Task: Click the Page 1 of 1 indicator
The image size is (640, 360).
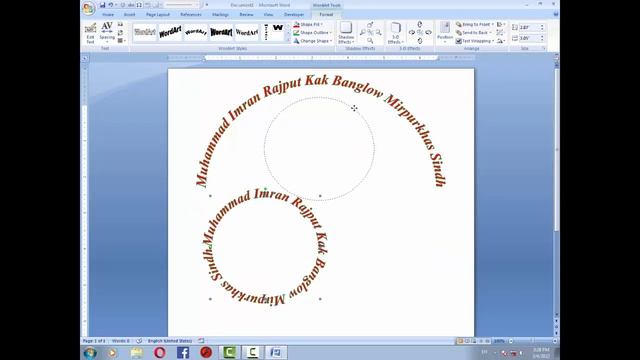Action: 94,341
